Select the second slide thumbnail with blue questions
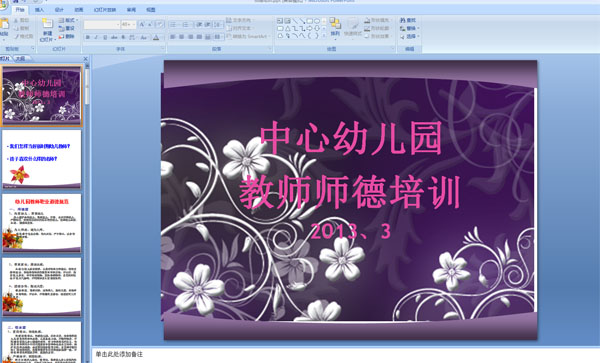The height and width of the screenshot is (363, 600). (x=42, y=159)
